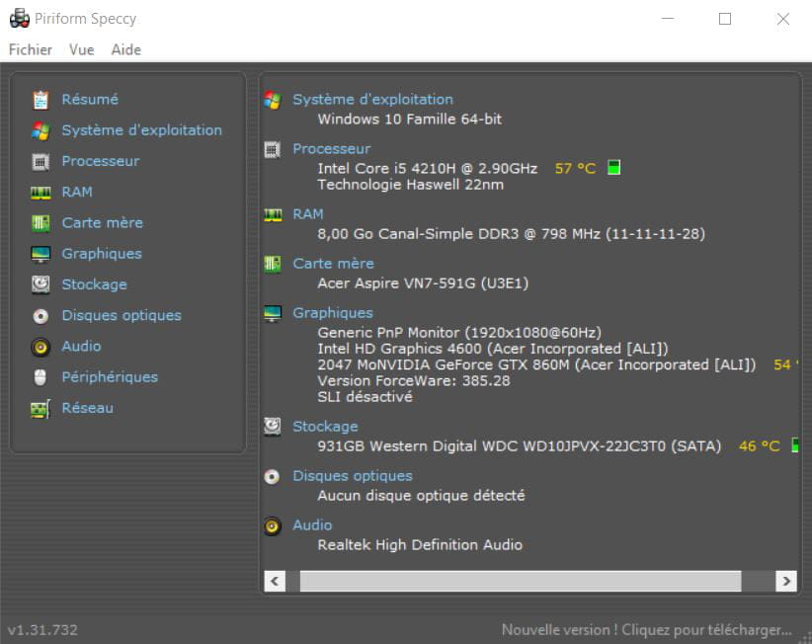Select Résumé in the sidebar
This screenshot has height=644, width=812.
click(90, 100)
